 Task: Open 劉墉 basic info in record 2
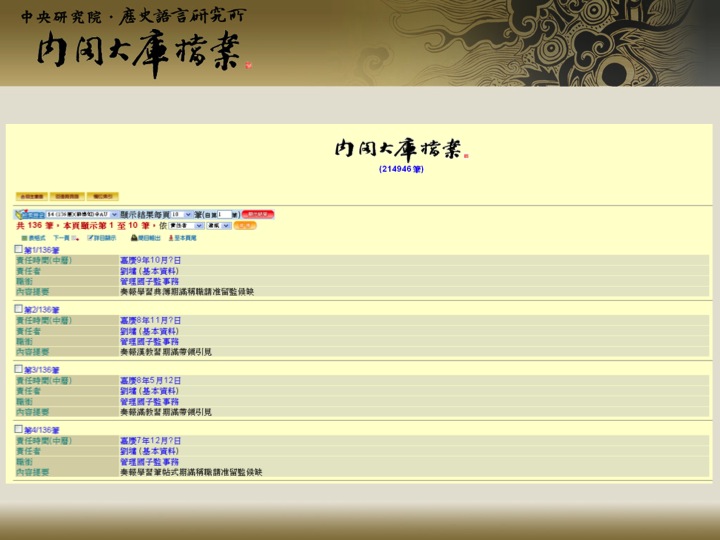pos(149,331)
